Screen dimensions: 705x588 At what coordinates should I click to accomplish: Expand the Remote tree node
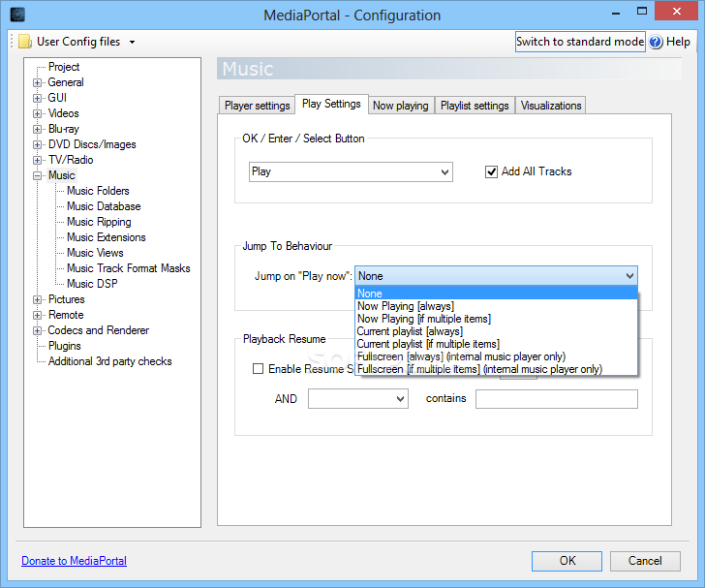pyautogui.click(x=38, y=315)
